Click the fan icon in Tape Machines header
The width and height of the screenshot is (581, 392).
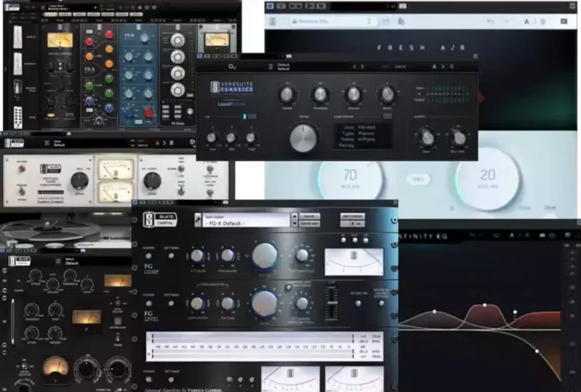[192, 142]
